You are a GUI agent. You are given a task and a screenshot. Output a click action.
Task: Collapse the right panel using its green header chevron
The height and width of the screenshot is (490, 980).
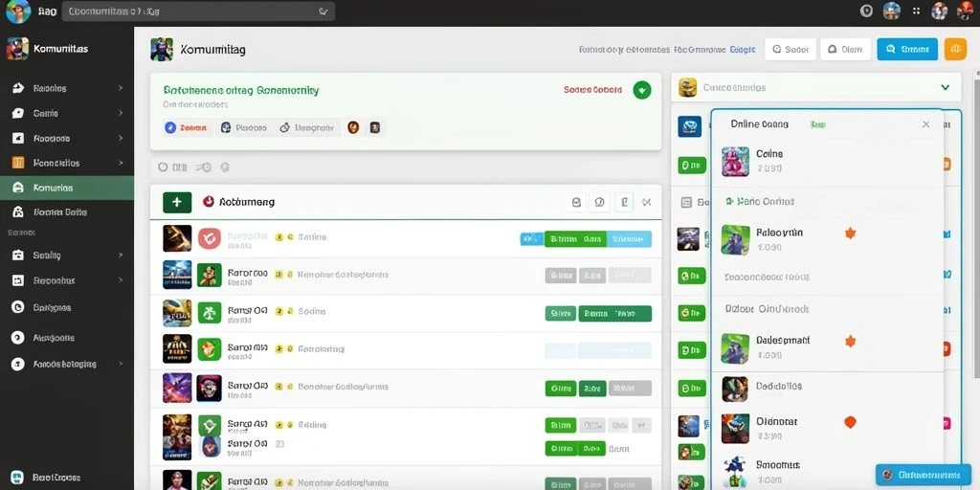pyautogui.click(x=945, y=87)
